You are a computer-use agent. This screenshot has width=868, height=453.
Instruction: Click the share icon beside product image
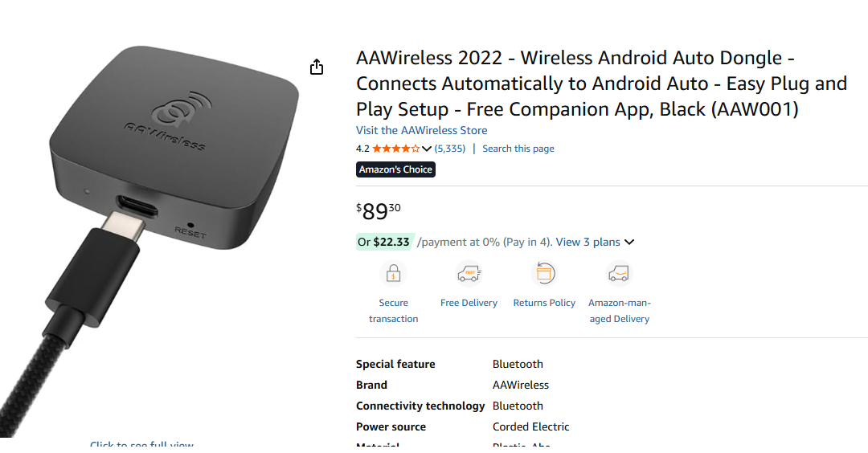[x=317, y=67]
